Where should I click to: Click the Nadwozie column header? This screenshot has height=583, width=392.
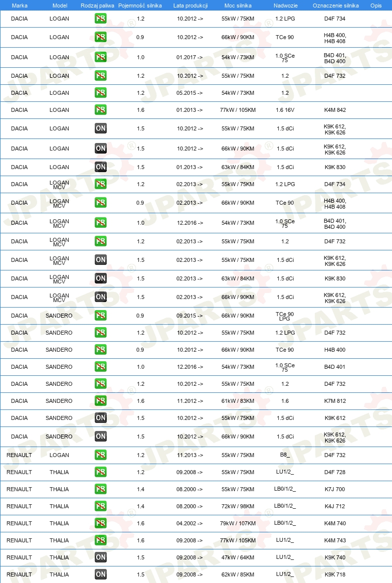click(285, 6)
